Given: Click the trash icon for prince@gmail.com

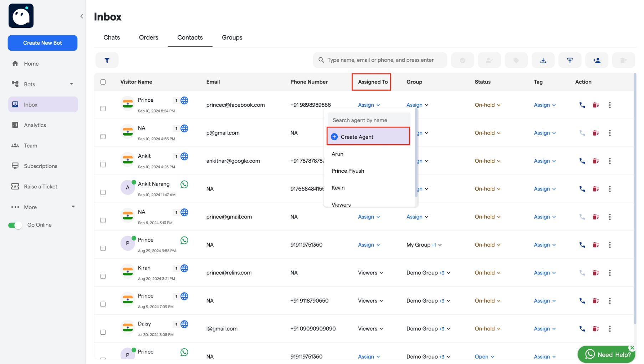Looking at the screenshot, I should click(x=596, y=217).
